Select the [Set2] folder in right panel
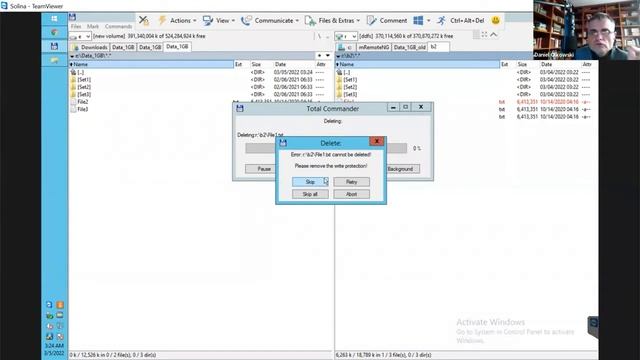 [x=347, y=87]
